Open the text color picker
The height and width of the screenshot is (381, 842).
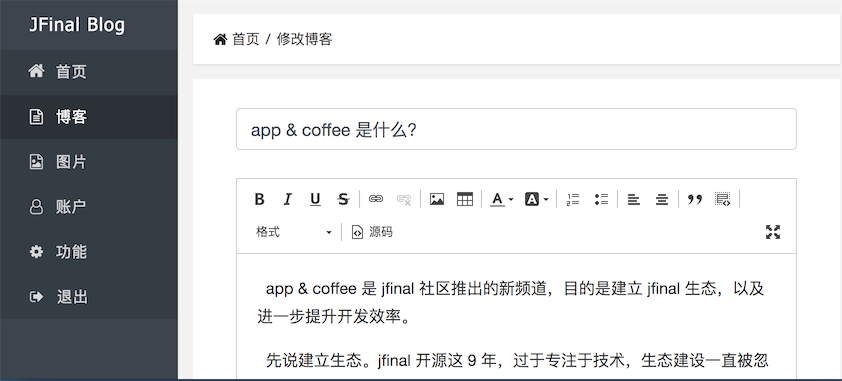(502, 200)
